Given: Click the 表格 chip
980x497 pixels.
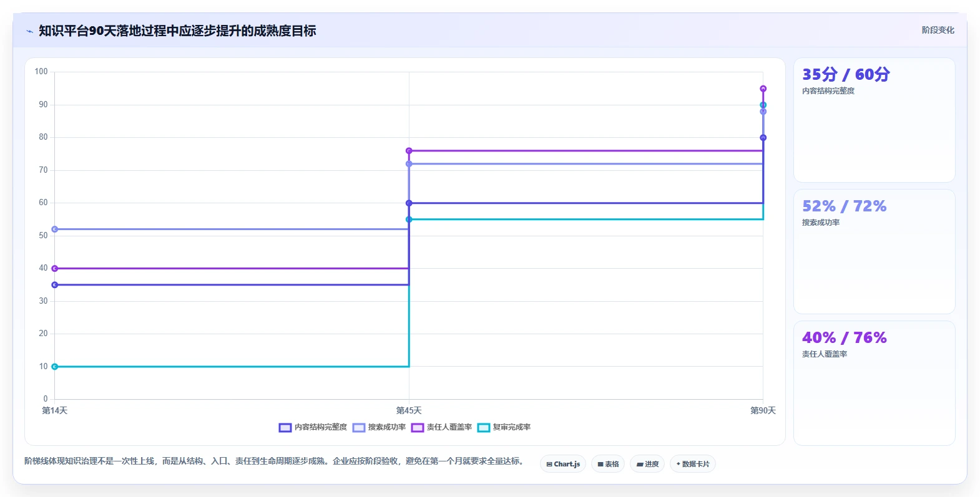Looking at the screenshot, I should pos(608,464).
